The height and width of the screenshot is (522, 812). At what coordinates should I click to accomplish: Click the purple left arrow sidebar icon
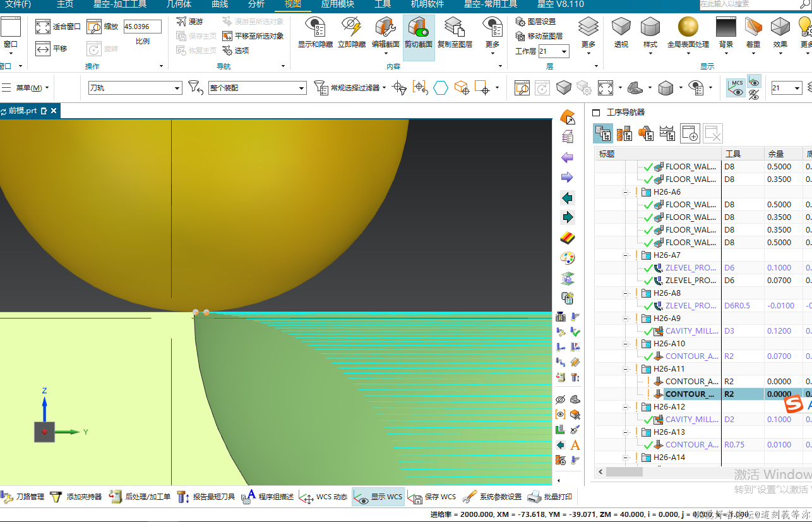coord(567,157)
